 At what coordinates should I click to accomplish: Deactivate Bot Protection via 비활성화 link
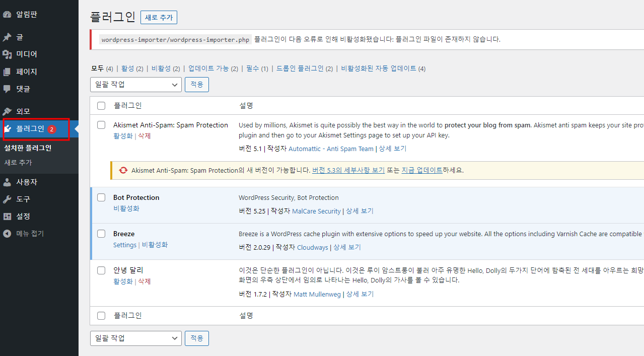[x=126, y=208]
